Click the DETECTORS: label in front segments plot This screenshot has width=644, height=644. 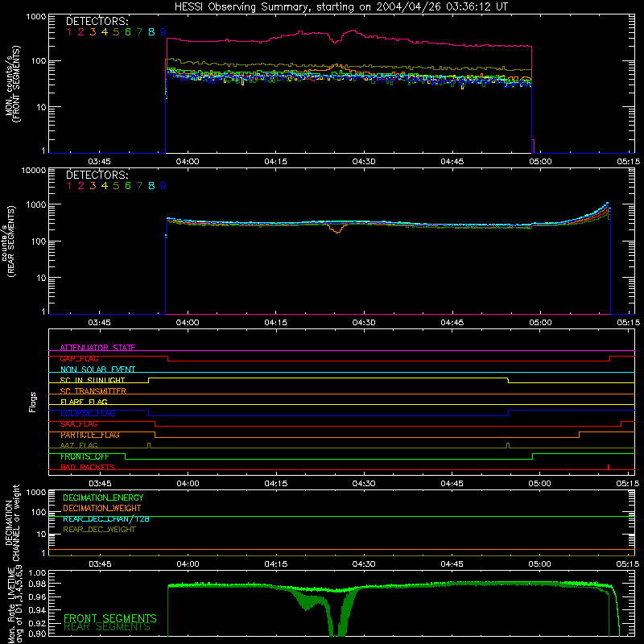pos(97,21)
